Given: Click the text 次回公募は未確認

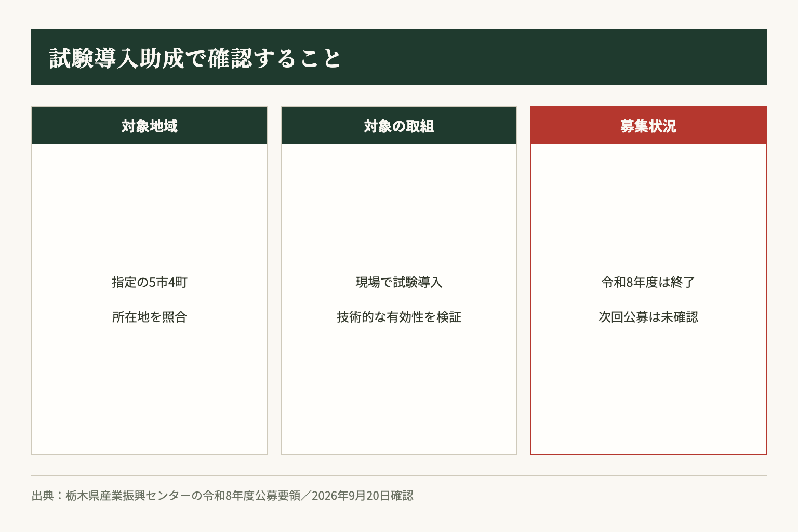Looking at the screenshot, I should [648, 317].
